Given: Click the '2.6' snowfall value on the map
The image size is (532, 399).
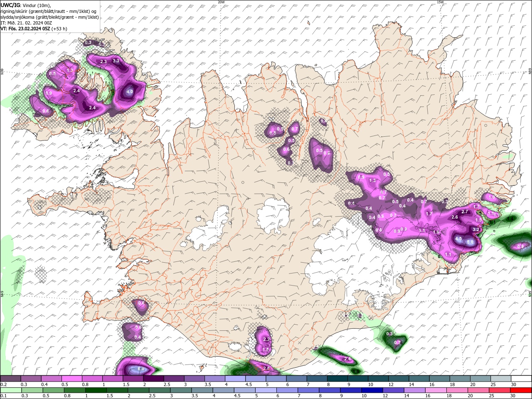Looking at the screenshot, I should click(455, 217).
